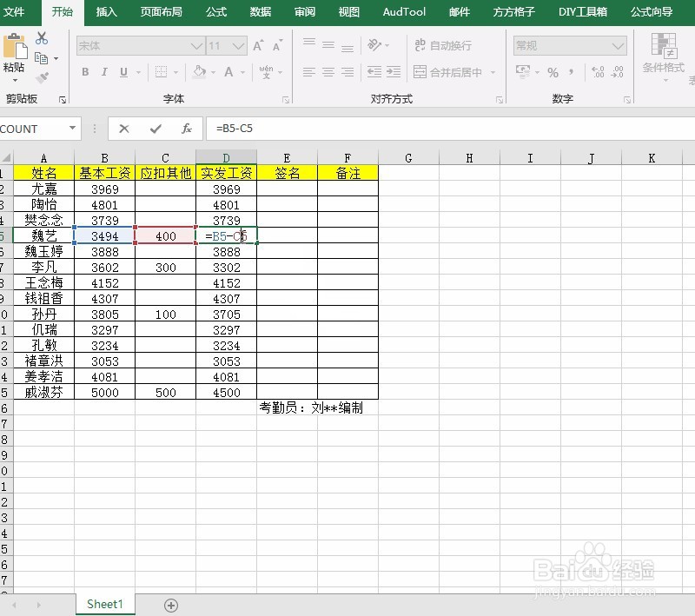Toggle Bold formatting
The height and width of the screenshot is (616, 695).
pos(85,71)
